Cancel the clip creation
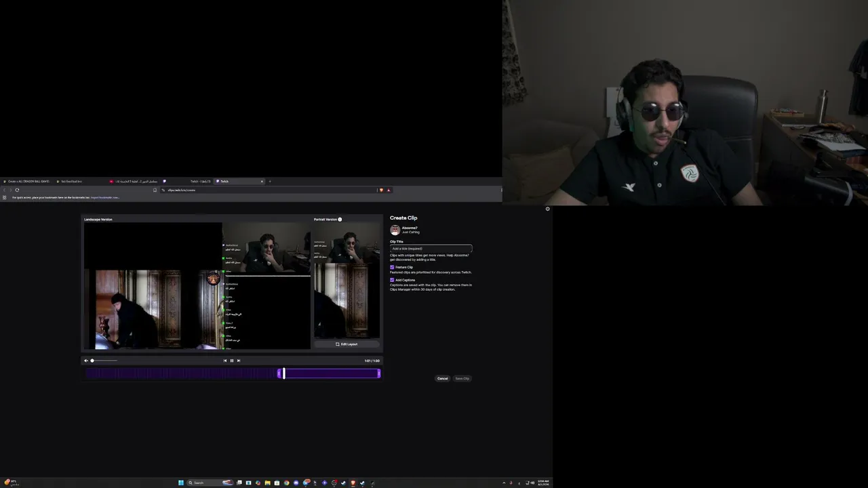868x488 pixels. (443, 378)
